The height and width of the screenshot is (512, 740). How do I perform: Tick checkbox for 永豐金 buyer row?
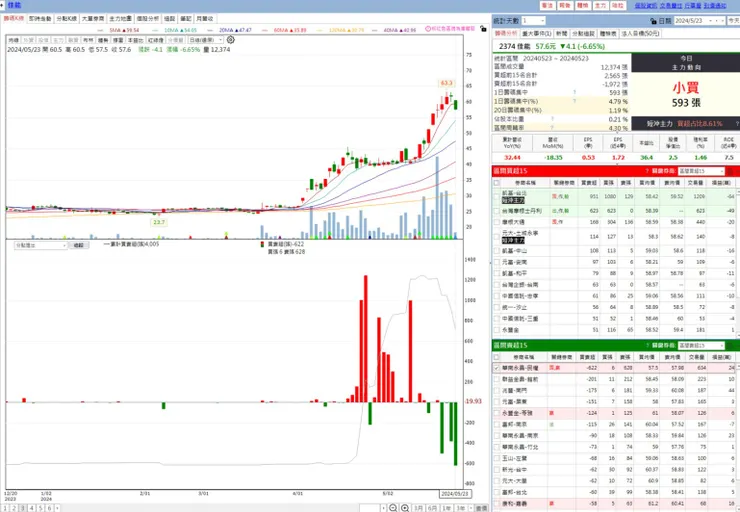pyautogui.click(x=496, y=330)
